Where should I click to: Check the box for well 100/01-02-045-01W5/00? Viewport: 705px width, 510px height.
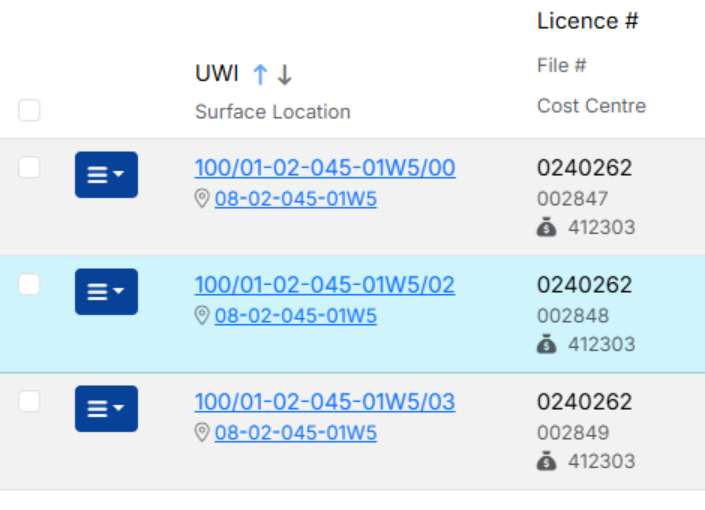tap(29, 168)
